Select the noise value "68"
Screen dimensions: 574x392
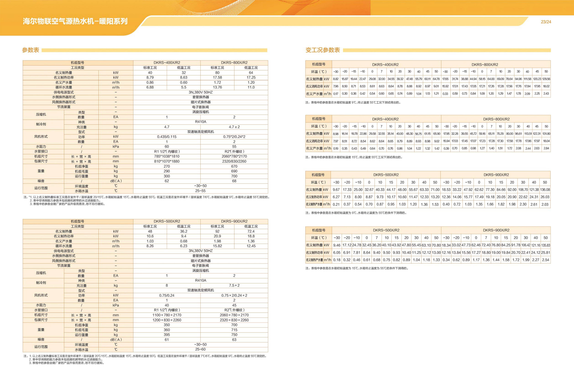[x=234, y=181]
